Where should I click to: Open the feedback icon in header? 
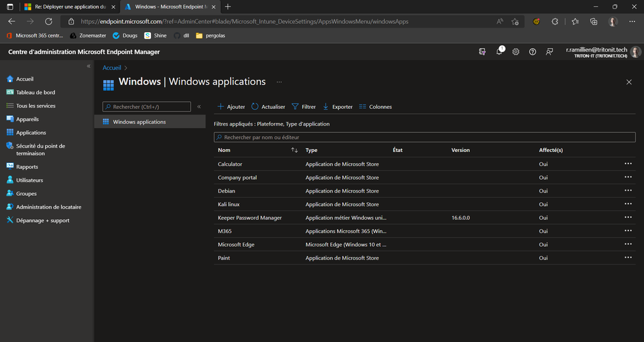pos(549,52)
